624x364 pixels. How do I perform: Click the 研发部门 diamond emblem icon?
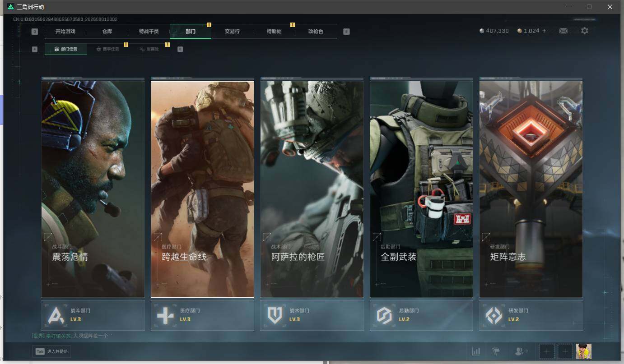pos(494,316)
